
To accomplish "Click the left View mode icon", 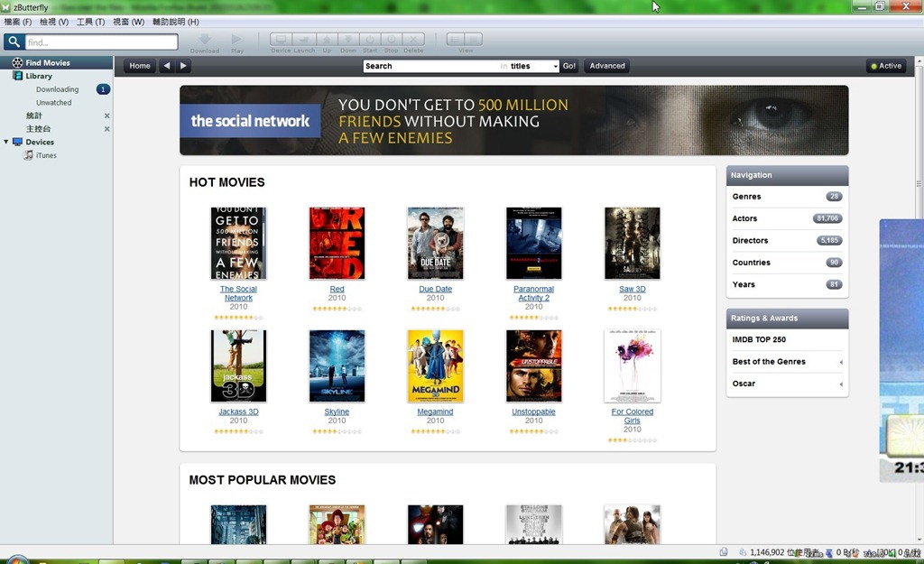I will click(x=455, y=40).
